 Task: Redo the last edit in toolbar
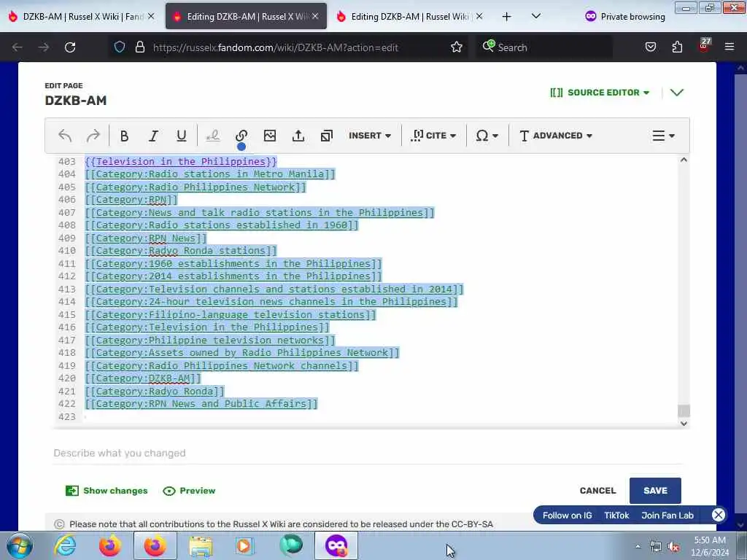click(93, 136)
